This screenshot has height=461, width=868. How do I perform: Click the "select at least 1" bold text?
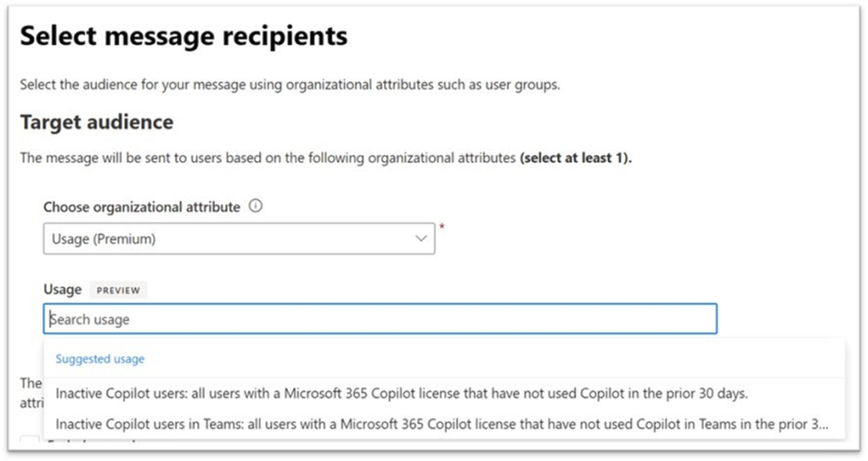(576, 158)
